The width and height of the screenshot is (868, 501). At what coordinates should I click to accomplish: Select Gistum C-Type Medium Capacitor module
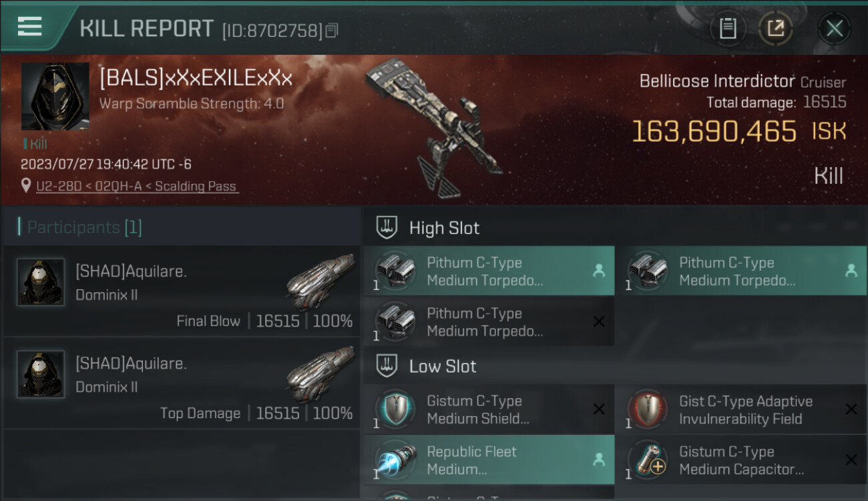pyautogui.click(x=741, y=460)
